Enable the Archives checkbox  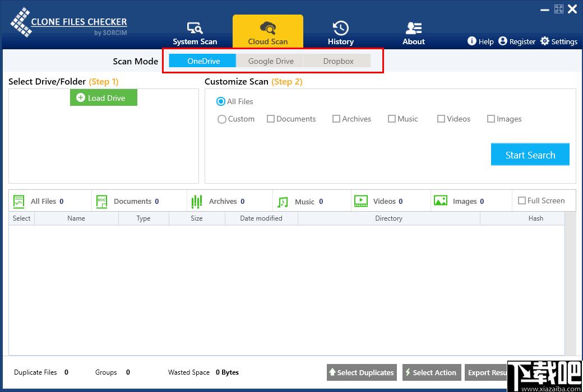tap(336, 119)
